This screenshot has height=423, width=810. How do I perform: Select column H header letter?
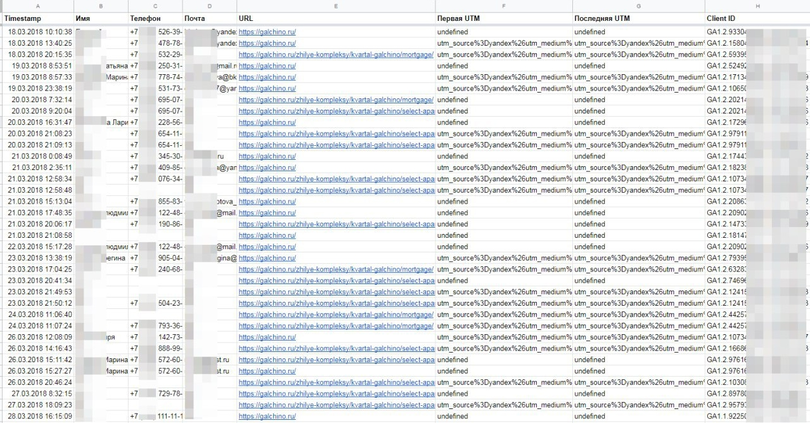tap(757, 6)
